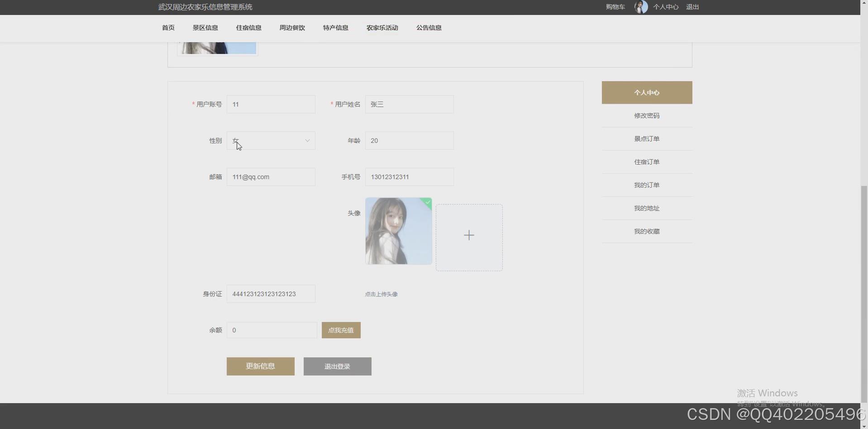Viewport: 868px width, 429px height.
Task: Expand the gender selector arrow
Action: pyautogui.click(x=307, y=140)
